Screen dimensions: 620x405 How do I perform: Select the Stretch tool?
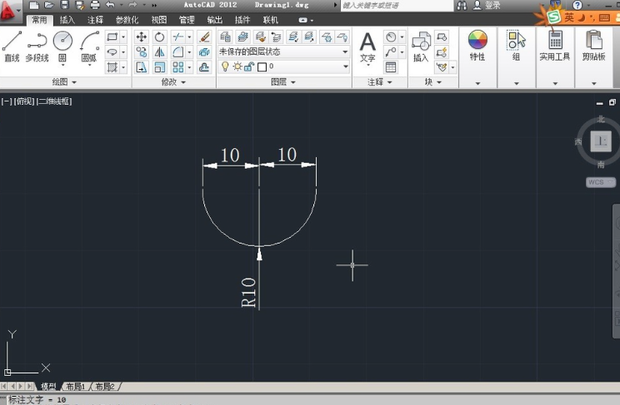pyautogui.click(x=141, y=67)
